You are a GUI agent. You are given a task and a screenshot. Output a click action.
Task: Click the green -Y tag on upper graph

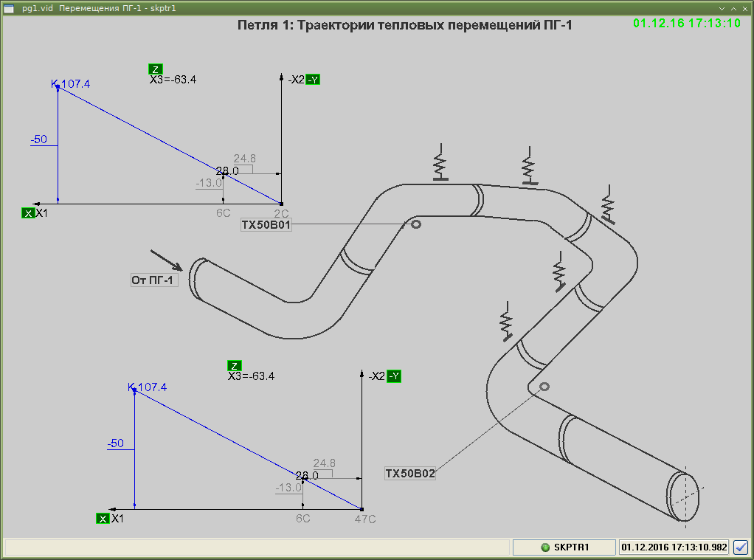[313, 80]
